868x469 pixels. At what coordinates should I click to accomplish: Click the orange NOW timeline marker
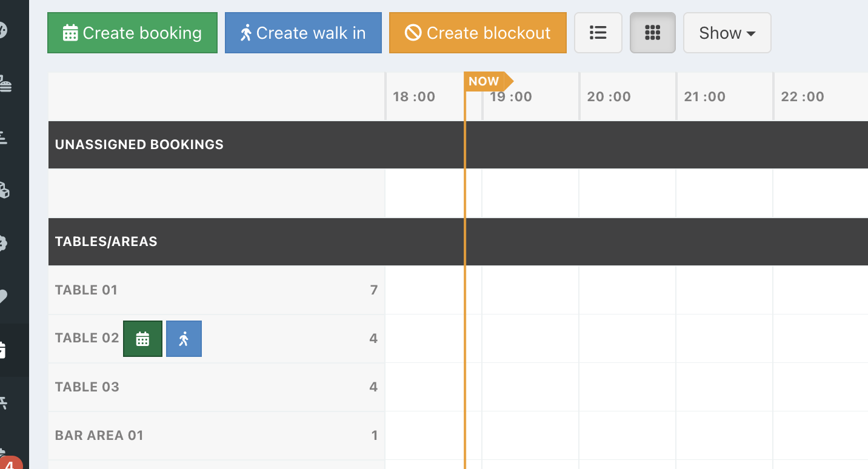[x=484, y=81]
